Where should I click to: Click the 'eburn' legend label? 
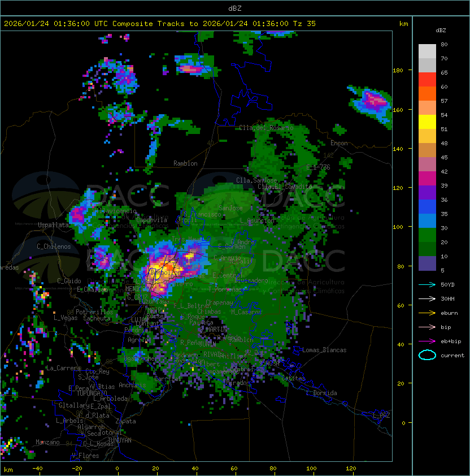[x=449, y=313]
